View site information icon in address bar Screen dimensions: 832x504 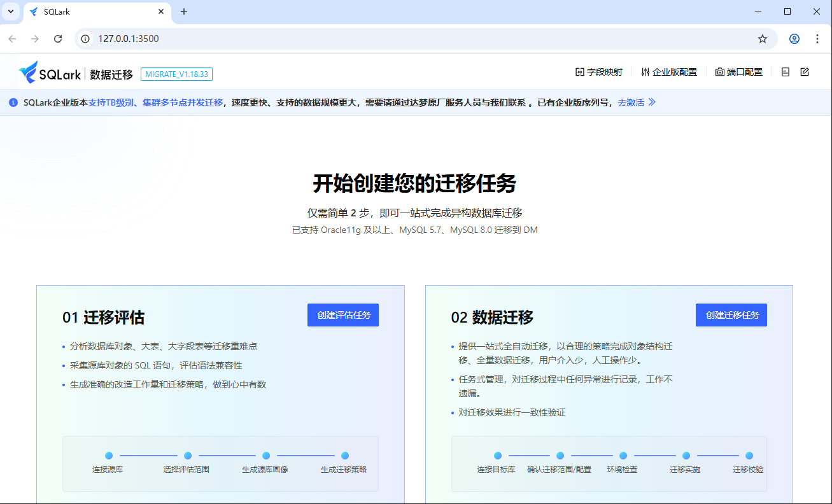[85, 39]
